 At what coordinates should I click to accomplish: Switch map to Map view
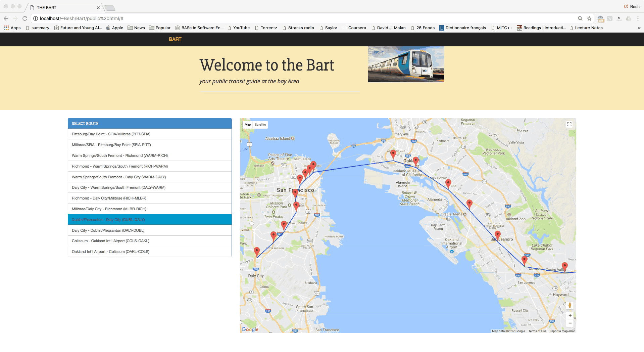(248, 125)
